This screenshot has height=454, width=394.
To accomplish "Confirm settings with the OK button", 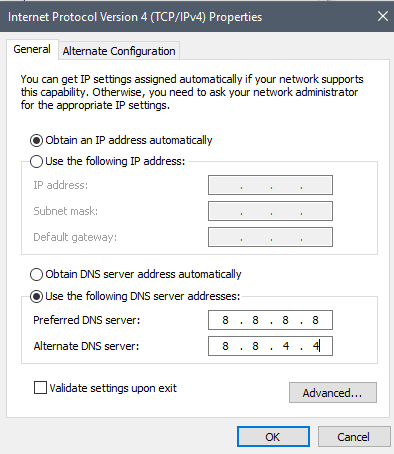I will [273, 437].
